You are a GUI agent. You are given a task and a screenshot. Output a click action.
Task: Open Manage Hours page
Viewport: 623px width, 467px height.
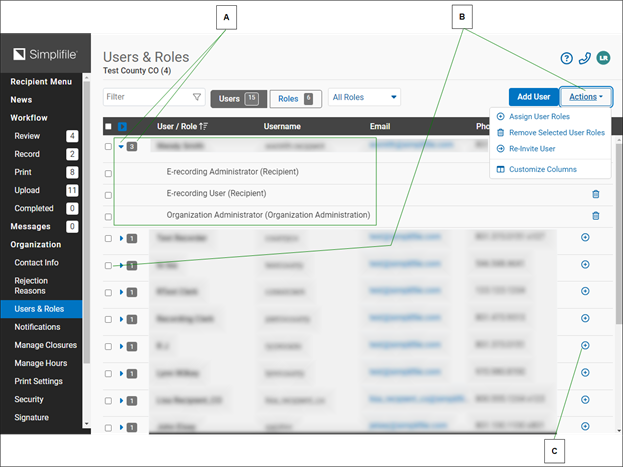[41, 363]
